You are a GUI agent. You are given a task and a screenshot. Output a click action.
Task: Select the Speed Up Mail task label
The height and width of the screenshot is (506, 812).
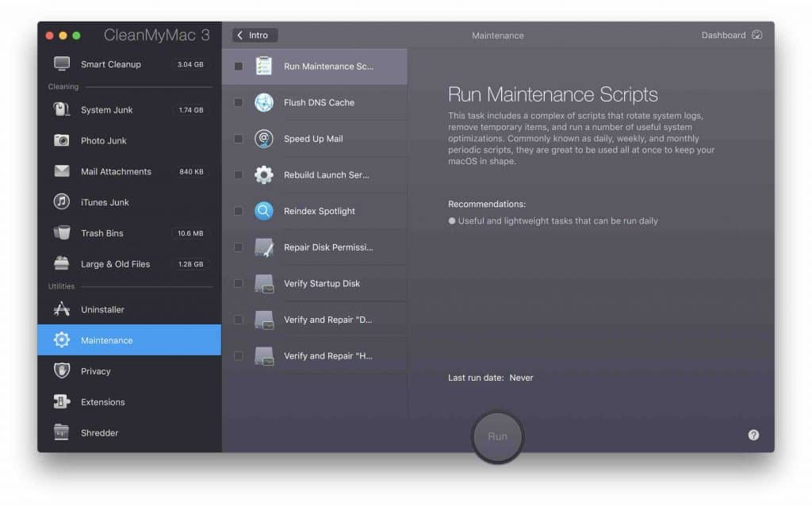(x=313, y=139)
